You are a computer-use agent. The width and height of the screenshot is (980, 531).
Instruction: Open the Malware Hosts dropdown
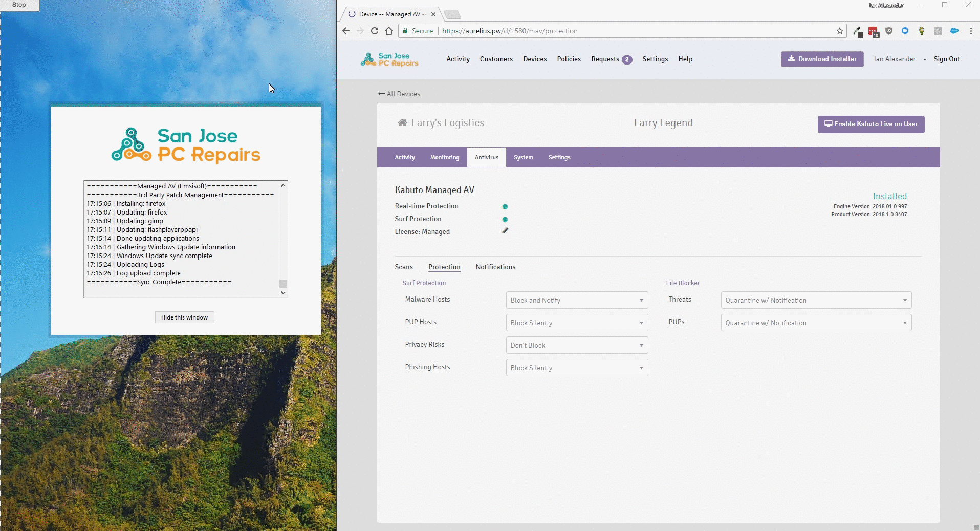(577, 300)
